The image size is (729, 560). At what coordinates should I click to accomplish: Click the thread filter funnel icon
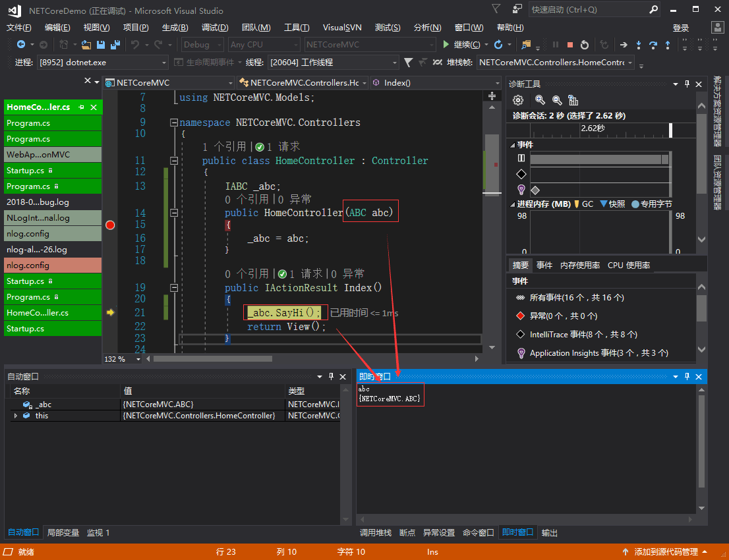coord(408,63)
